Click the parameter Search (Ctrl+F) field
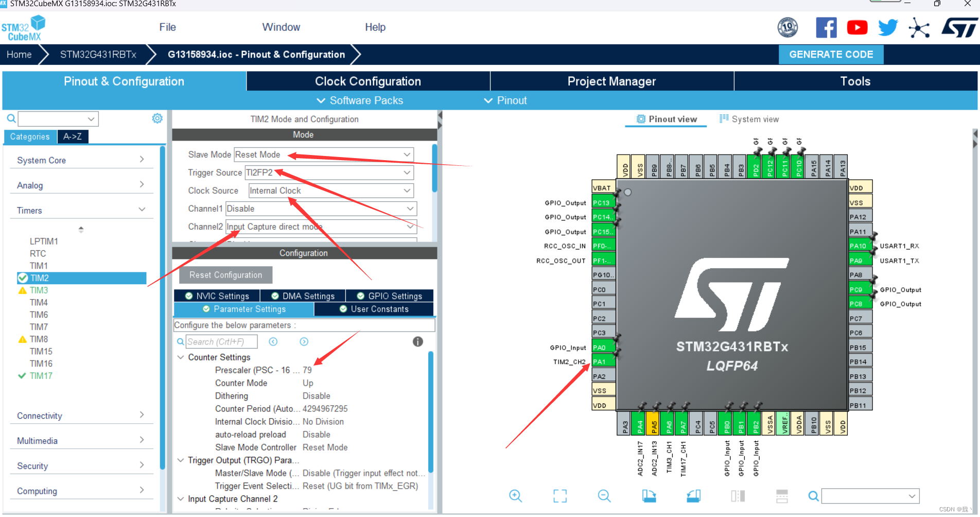Screen dimensions: 980x517 coord(221,341)
